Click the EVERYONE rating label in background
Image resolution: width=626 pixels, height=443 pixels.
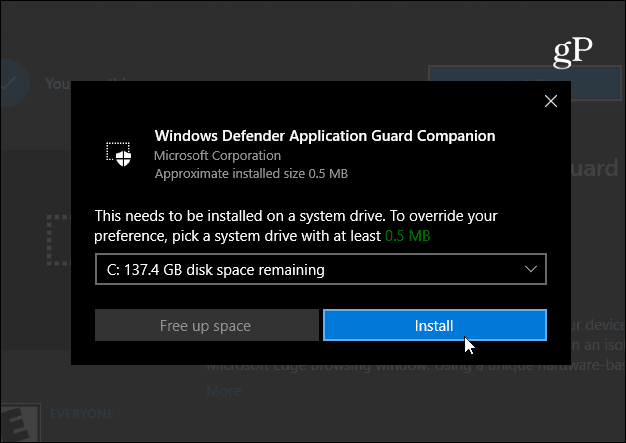tap(82, 413)
